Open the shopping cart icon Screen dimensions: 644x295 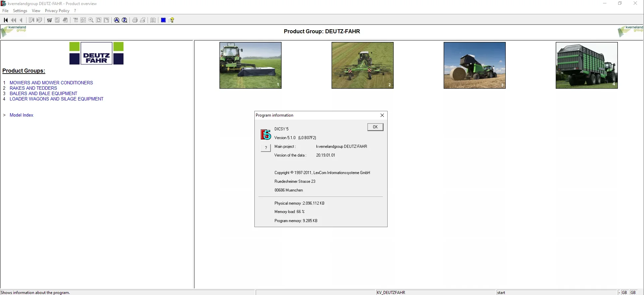pos(49,20)
